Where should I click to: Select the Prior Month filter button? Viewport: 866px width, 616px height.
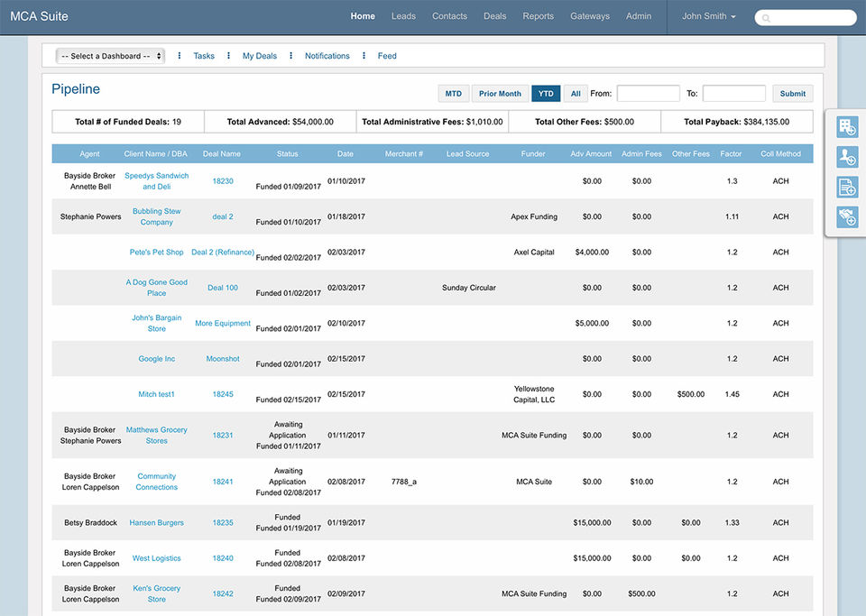pyautogui.click(x=500, y=93)
